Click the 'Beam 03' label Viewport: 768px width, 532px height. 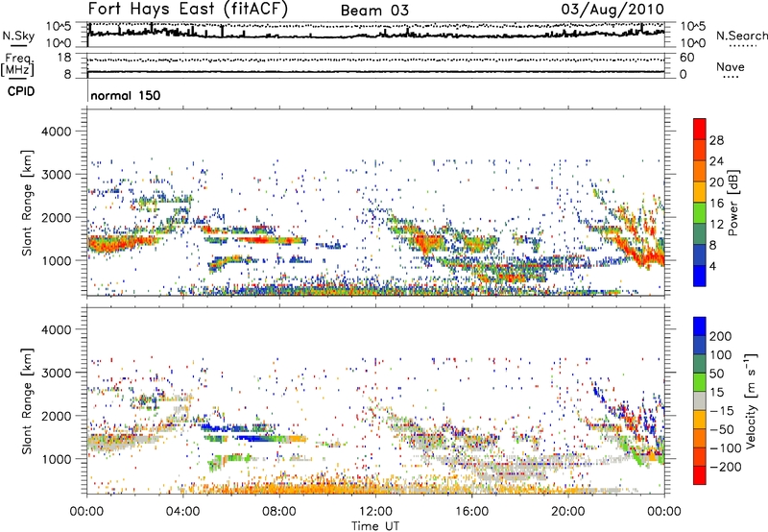374,11
